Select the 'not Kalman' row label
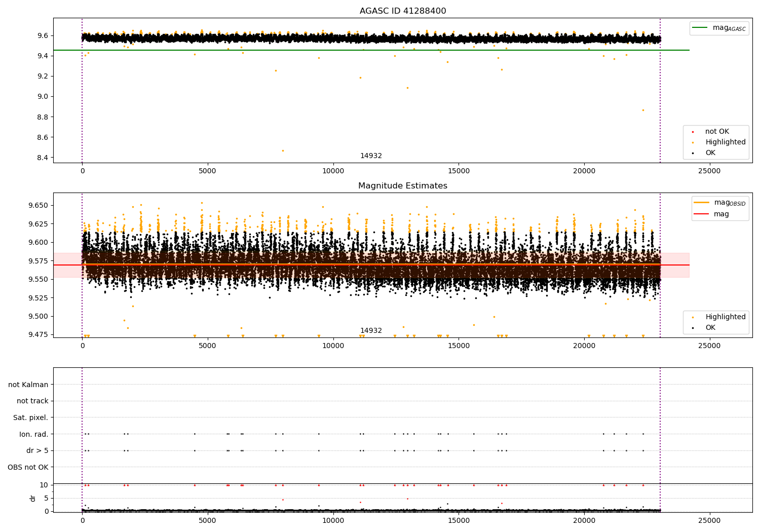This screenshot has width=760, height=532. [28, 385]
